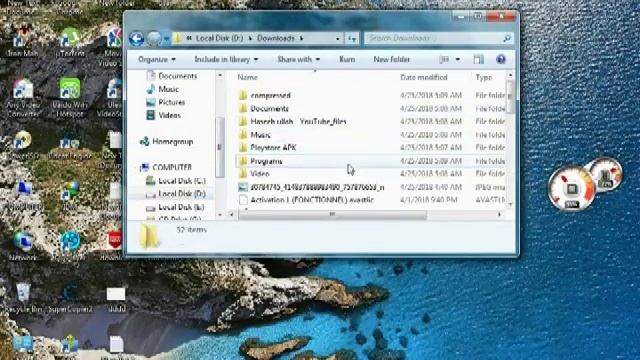Open the Network desktop icon
Image resolution: width=640 pixels, height=360 pixels.
click(x=23, y=246)
